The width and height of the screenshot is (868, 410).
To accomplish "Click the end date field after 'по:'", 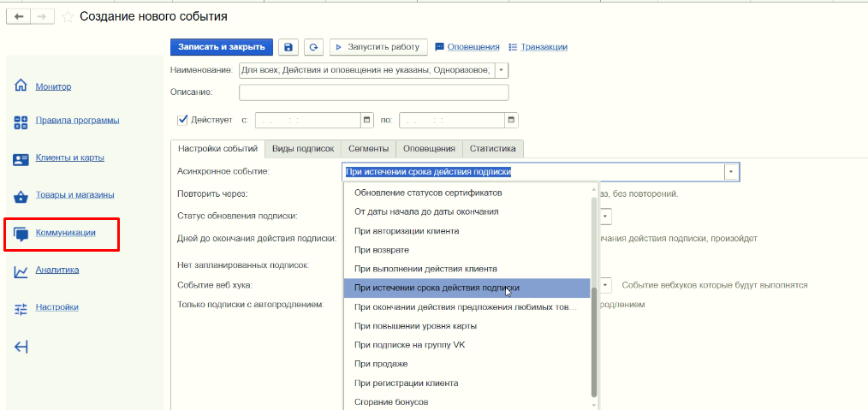I will 452,120.
